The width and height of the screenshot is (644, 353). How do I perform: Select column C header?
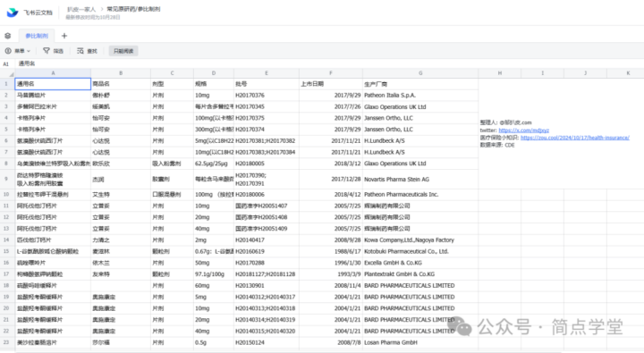point(172,73)
